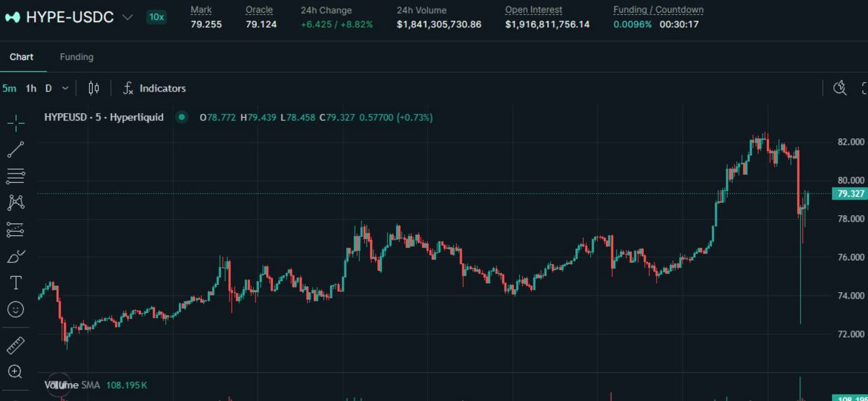Click the Volume SMA 108.195K legend
Image resolution: width=868 pixels, height=401 pixels.
[96, 385]
